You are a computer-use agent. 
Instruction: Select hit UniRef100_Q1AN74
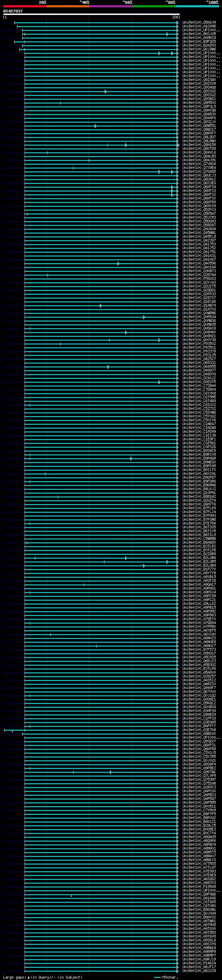click(x=199, y=306)
